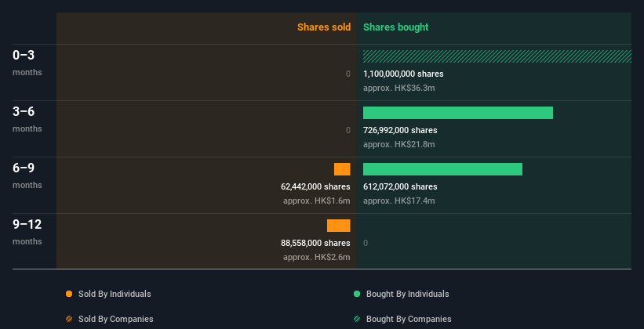Click the 0–3 months row label
The height and width of the screenshot is (329, 644).
[x=27, y=63]
